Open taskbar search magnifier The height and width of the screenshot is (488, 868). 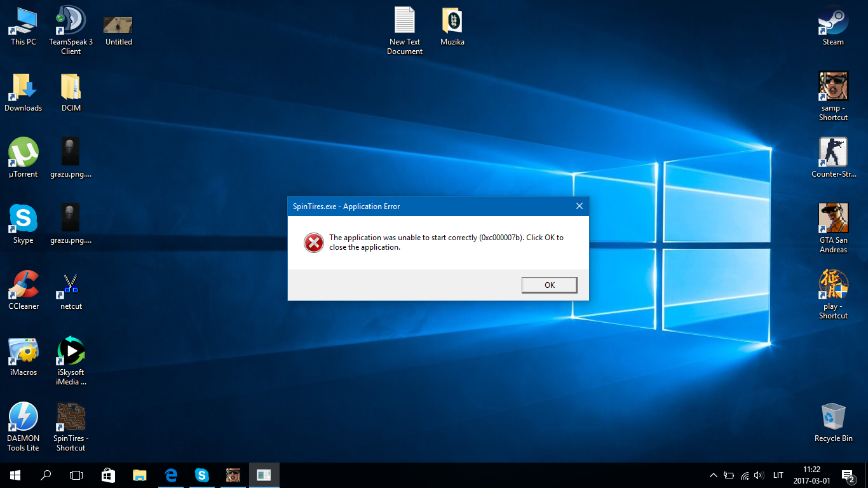click(46, 475)
